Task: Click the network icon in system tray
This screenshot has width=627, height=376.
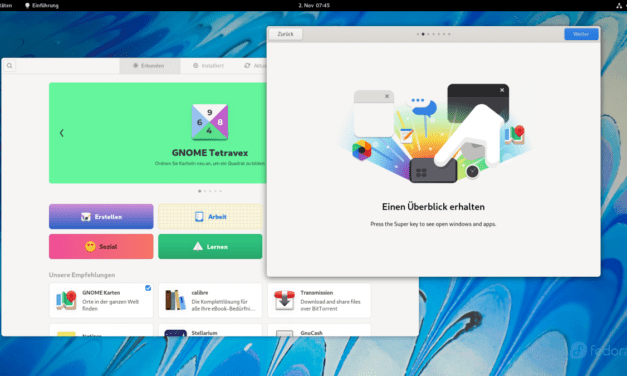Action: pos(619,6)
